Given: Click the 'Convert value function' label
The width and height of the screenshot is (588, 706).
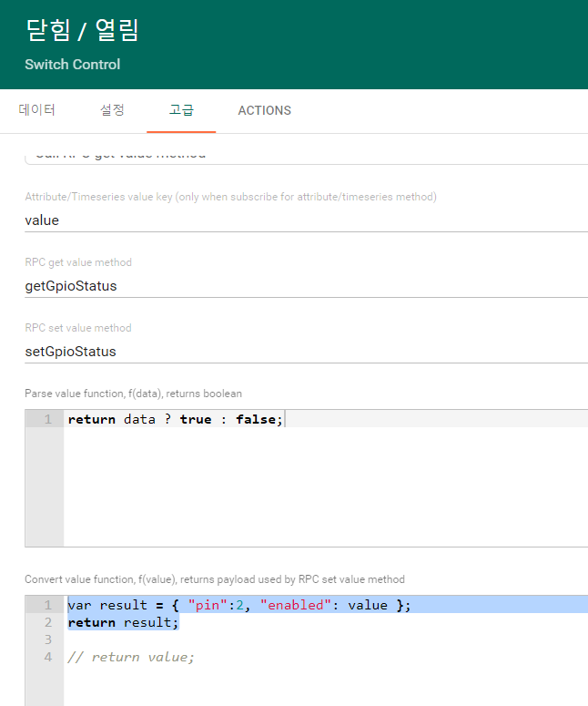Looking at the screenshot, I should point(215,579).
